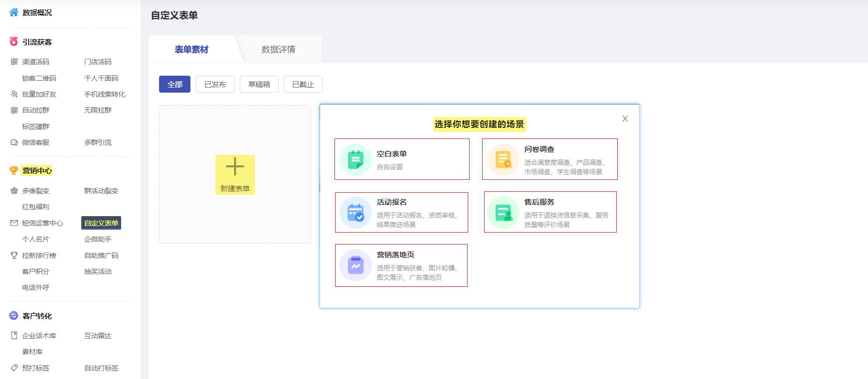
Task: Filter forms by 草稿箱
Action: [x=259, y=84]
